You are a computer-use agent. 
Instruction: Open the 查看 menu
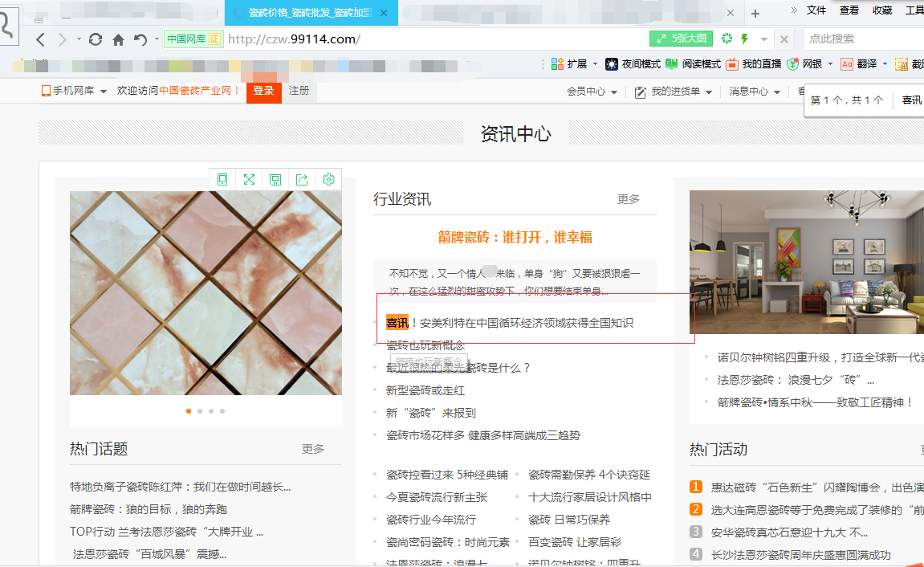(x=849, y=10)
